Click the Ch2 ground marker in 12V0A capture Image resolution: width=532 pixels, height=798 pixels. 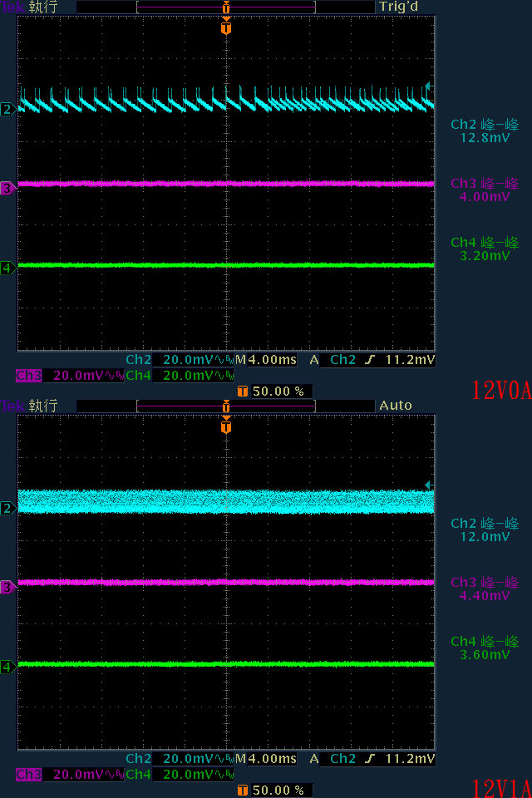(7, 109)
